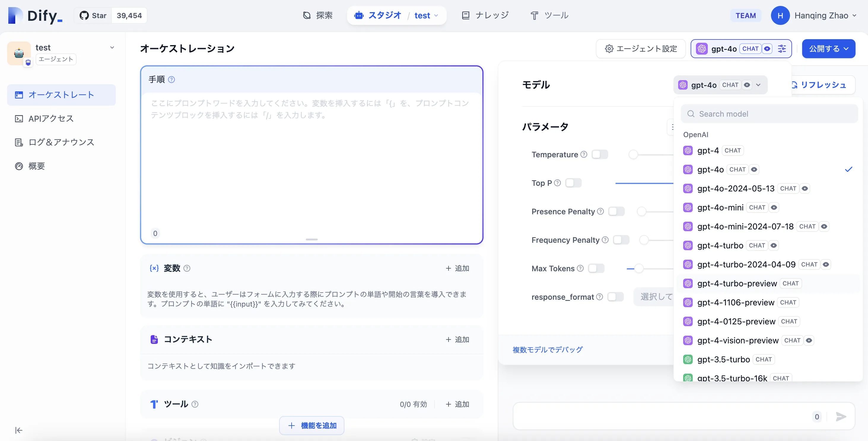Screen dimensions: 868x441
Task: Click the test app robot avatar
Action: 19,53
